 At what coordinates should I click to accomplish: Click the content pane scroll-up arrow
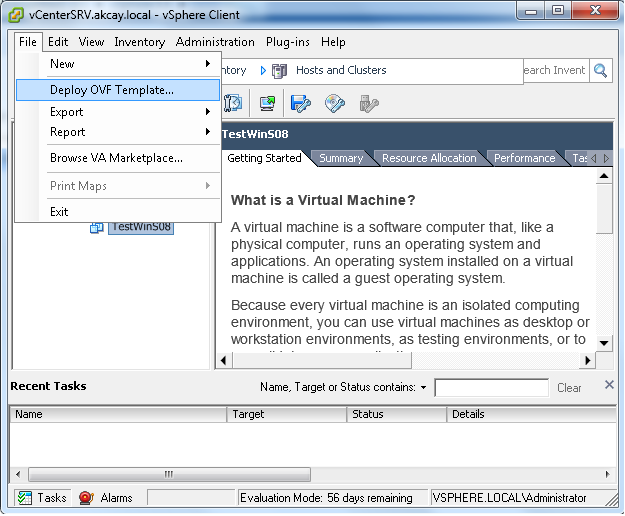(604, 176)
